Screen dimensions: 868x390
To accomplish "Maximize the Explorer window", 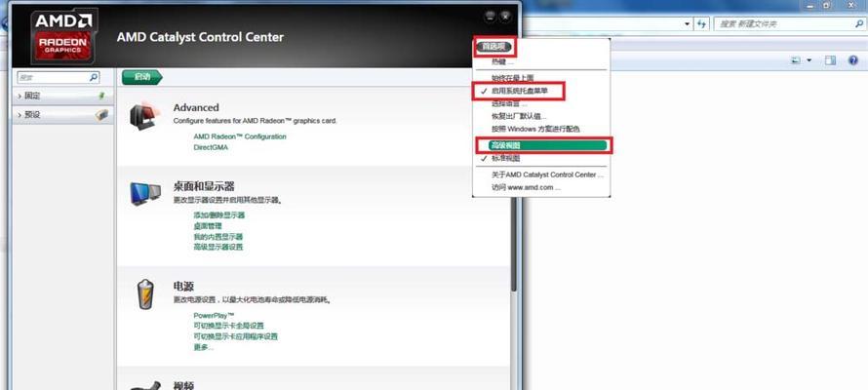I will tap(826, 5).
